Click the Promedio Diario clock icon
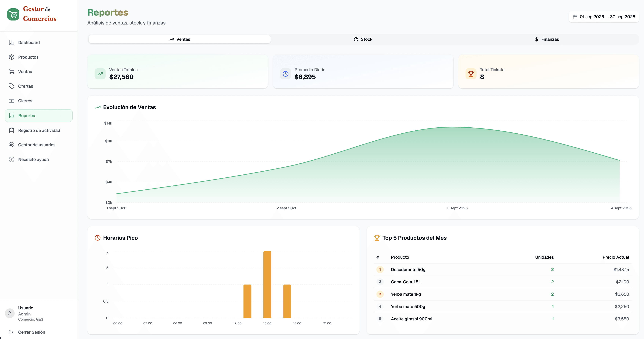This screenshot has height=339, width=644. 286,74
